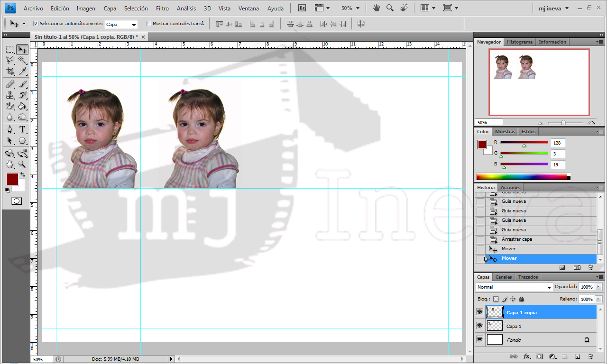The width and height of the screenshot is (607, 364).
Task: Swap foreground and background colors
Action: point(23,175)
